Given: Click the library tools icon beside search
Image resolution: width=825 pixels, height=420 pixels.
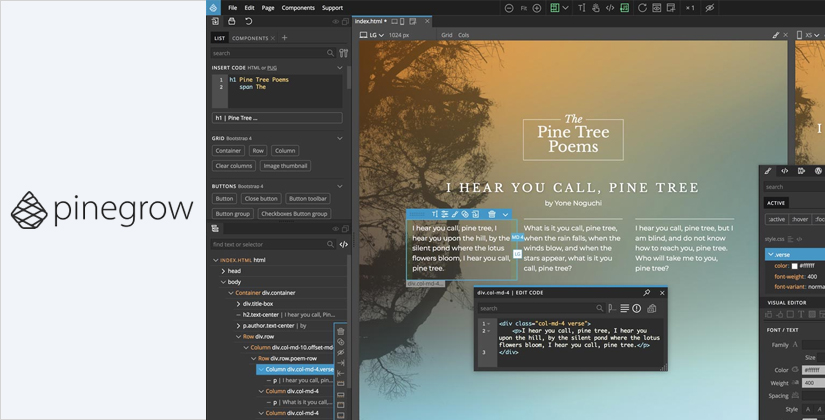Looking at the screenshot, I should click(x=343, y=52).
